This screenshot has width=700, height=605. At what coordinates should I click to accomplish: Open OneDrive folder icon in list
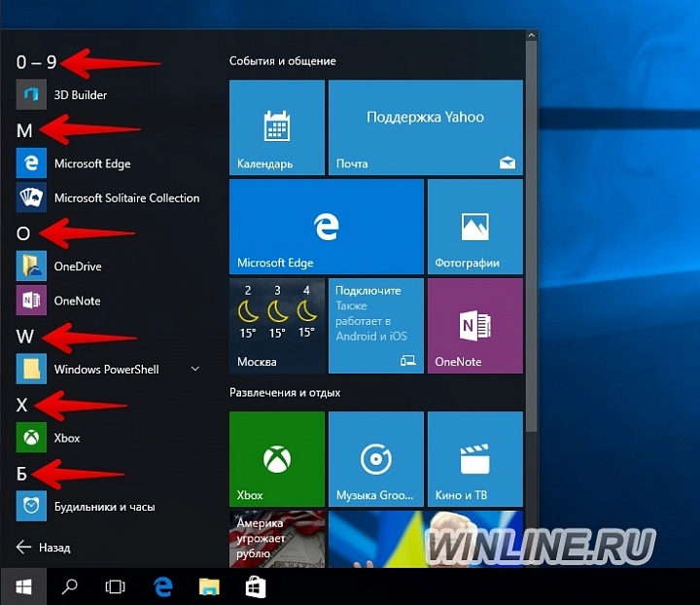(x=31, y=266)
